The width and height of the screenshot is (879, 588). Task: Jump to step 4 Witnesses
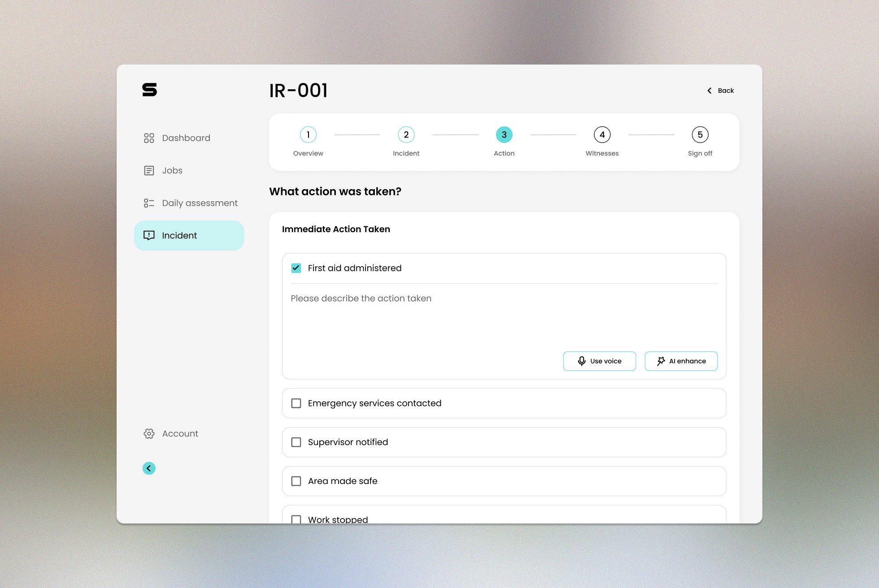coord(602,135)
